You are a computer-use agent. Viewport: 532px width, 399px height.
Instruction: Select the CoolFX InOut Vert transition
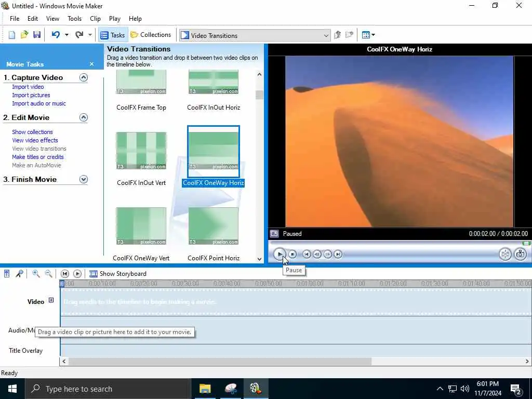click(x=141, y=151)
